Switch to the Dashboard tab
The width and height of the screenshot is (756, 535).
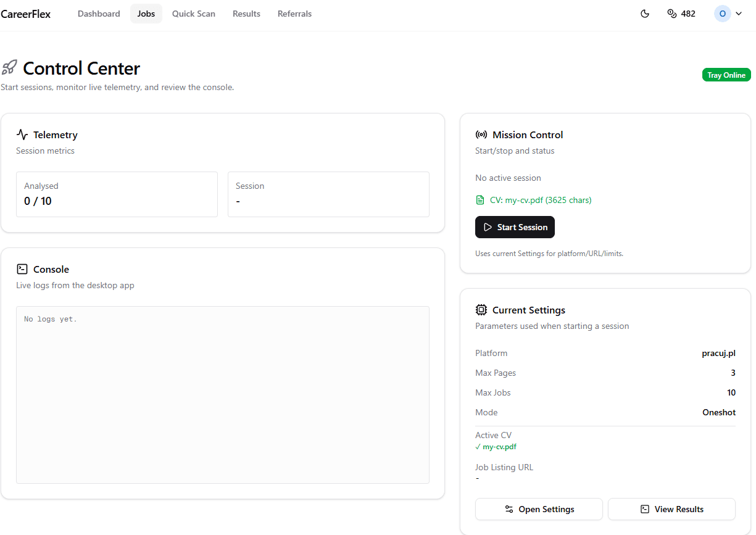99,13
